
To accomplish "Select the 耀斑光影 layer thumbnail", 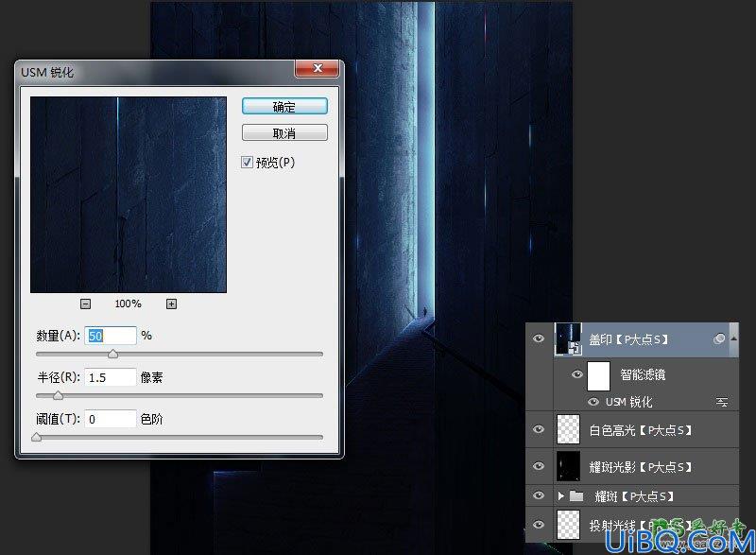I will 569,466.
